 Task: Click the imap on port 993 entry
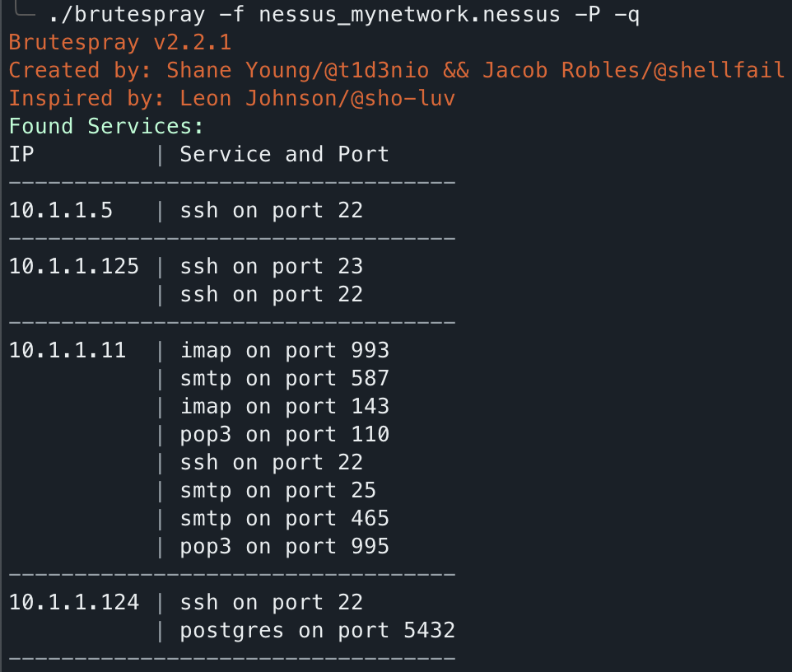pyautogui.click(x=285, y=350)
